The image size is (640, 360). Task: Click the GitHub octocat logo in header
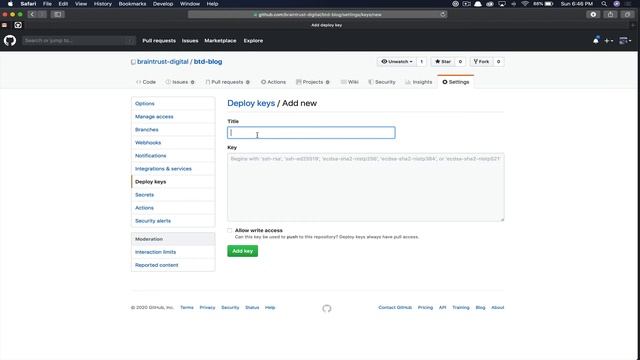coord(10,40)
